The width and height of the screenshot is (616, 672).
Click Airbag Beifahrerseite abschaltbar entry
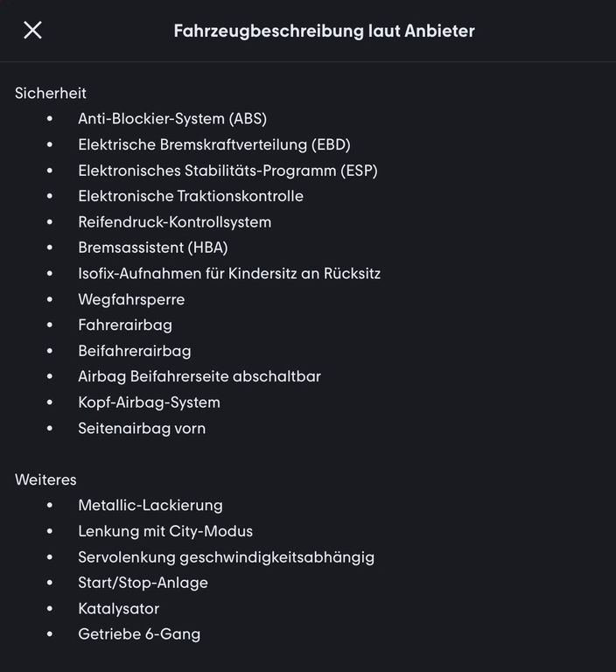(x=199, y=376)
